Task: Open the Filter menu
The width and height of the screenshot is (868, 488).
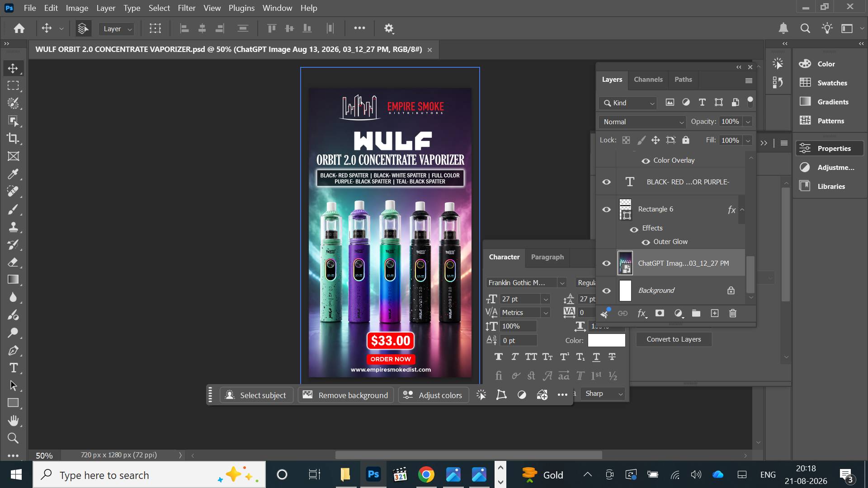Action: coord(186,8)
